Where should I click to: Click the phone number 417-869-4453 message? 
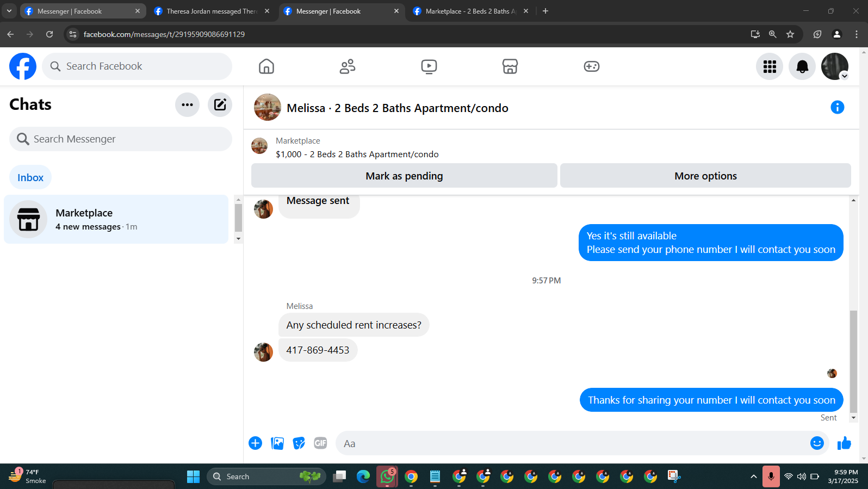pos(318,350)
